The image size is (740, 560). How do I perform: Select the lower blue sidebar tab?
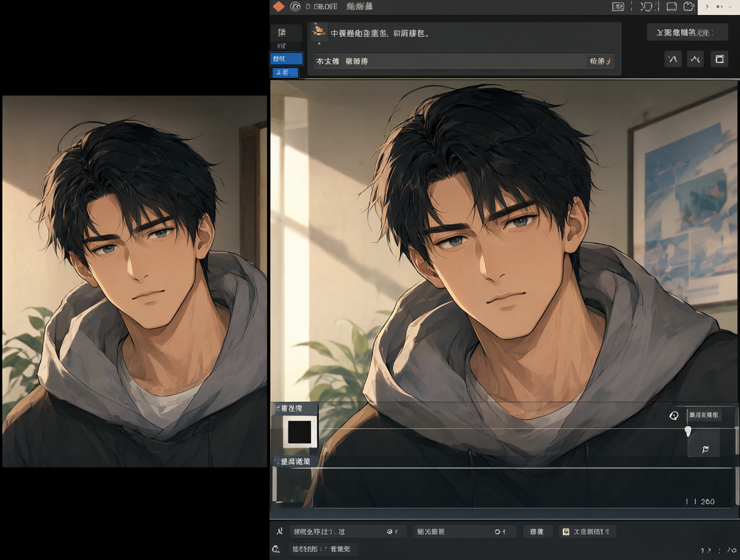tap(285, 72)
